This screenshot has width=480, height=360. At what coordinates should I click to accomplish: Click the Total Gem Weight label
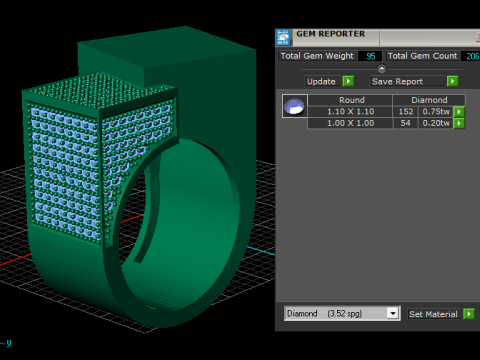click(x=317, y=56)
